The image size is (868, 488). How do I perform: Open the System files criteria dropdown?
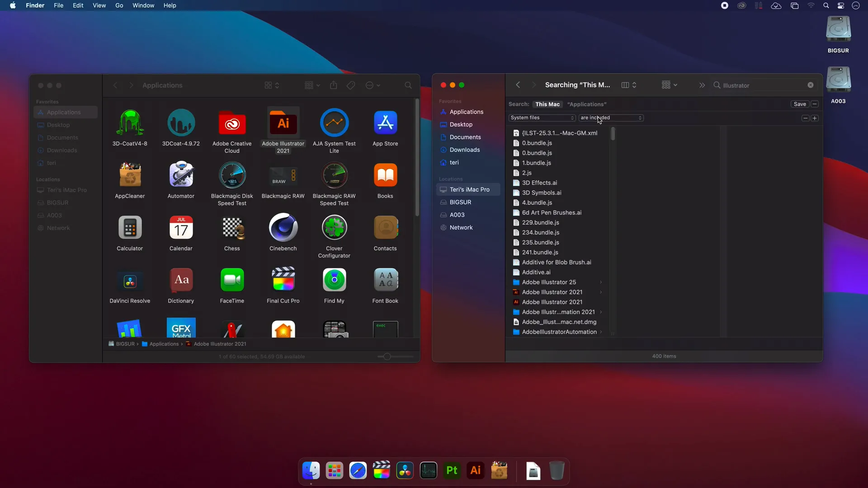542,117
